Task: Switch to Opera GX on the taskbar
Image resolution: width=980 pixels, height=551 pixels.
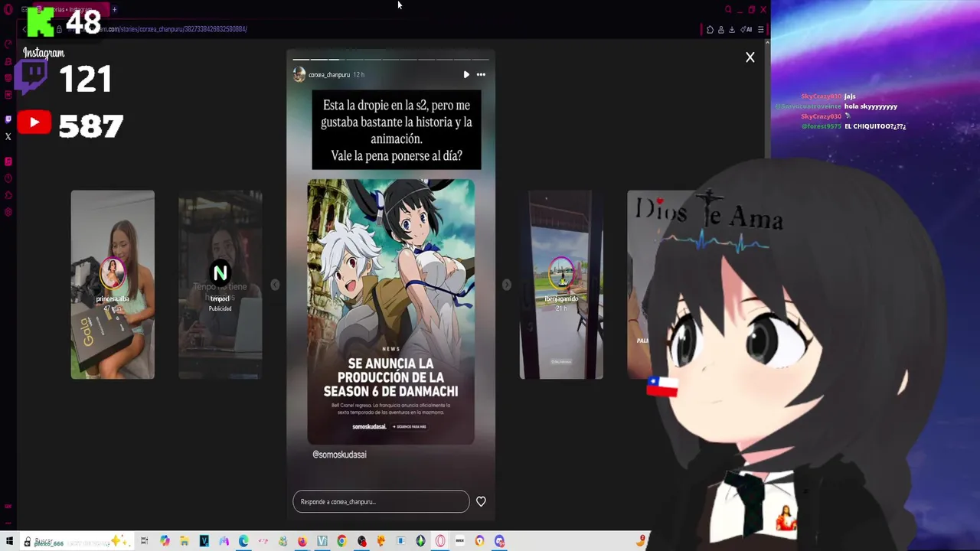Action: pyautogui.click(x=440, y=541)
